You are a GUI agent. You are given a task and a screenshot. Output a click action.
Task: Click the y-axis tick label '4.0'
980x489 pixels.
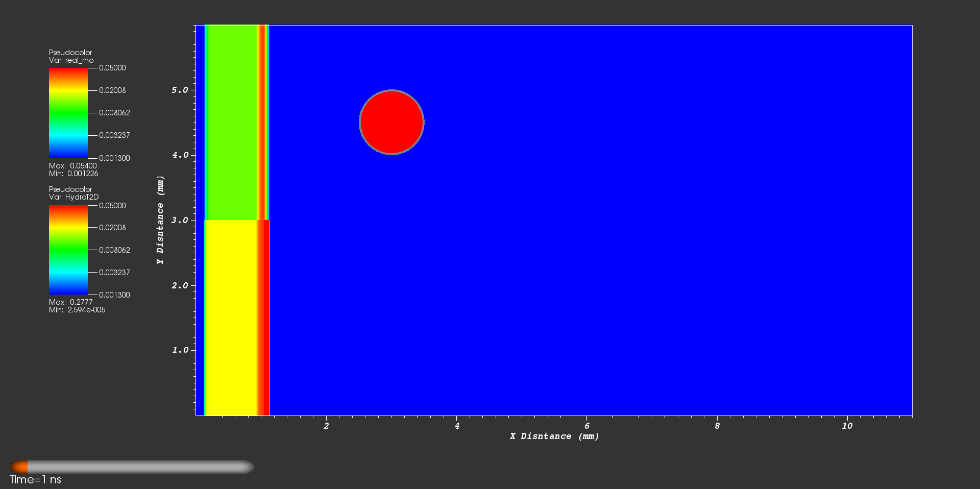coord(180,155)
